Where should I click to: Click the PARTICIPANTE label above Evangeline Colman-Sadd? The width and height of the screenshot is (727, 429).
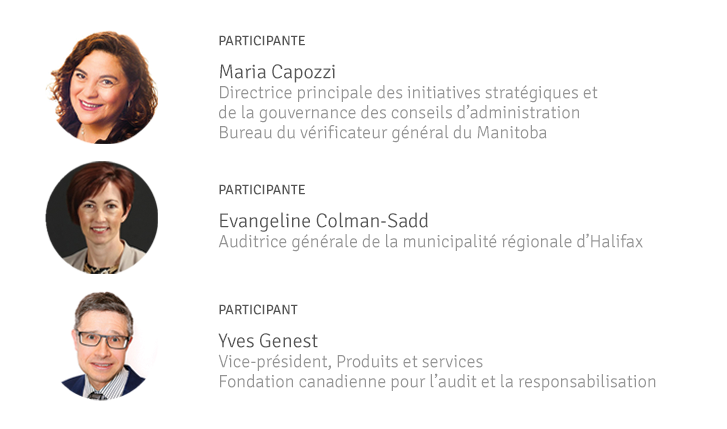coord(262,190)
